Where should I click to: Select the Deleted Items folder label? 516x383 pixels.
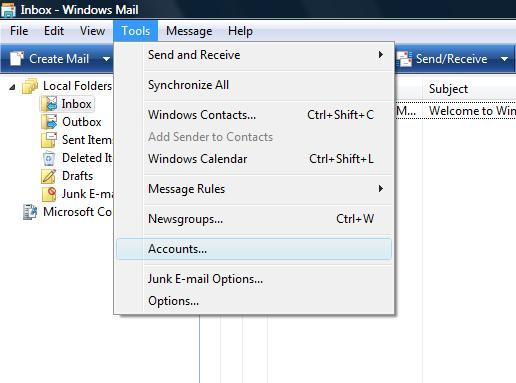87,158
